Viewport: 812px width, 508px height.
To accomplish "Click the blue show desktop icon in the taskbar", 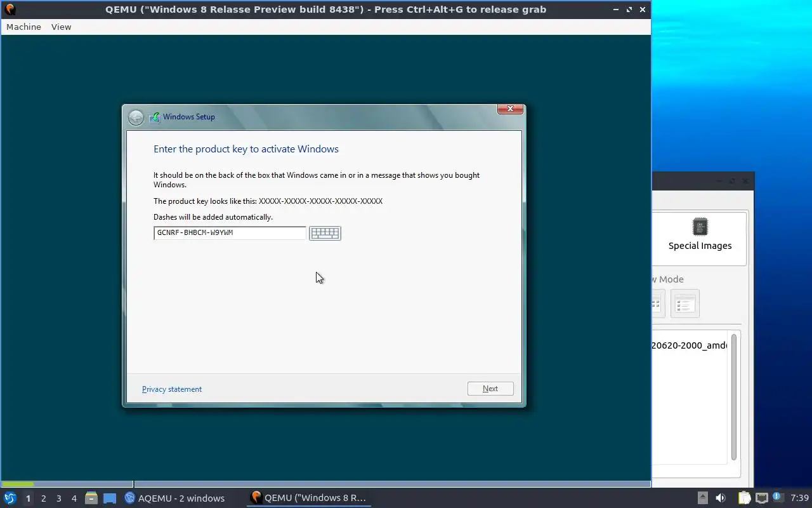I will click(x=110, y=498).
